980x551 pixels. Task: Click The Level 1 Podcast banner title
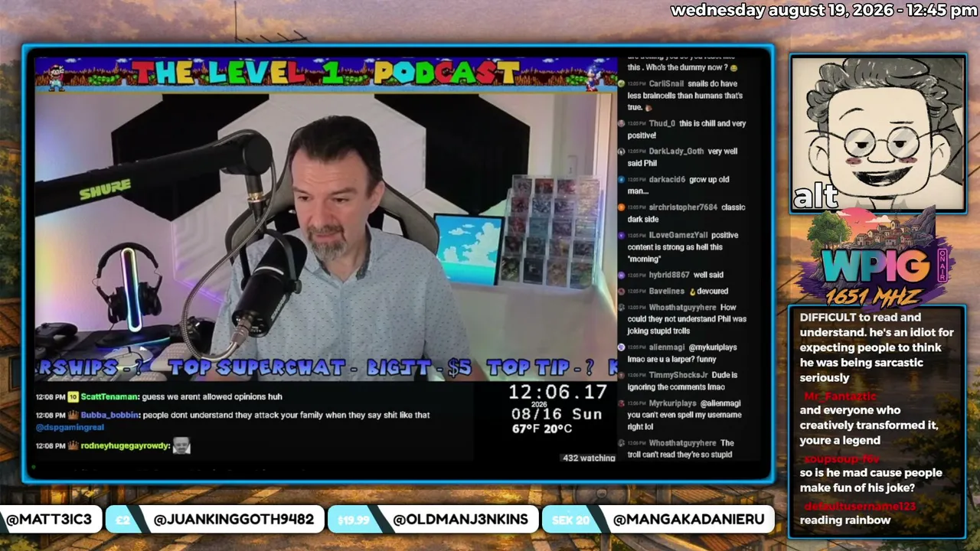(325, 74)
